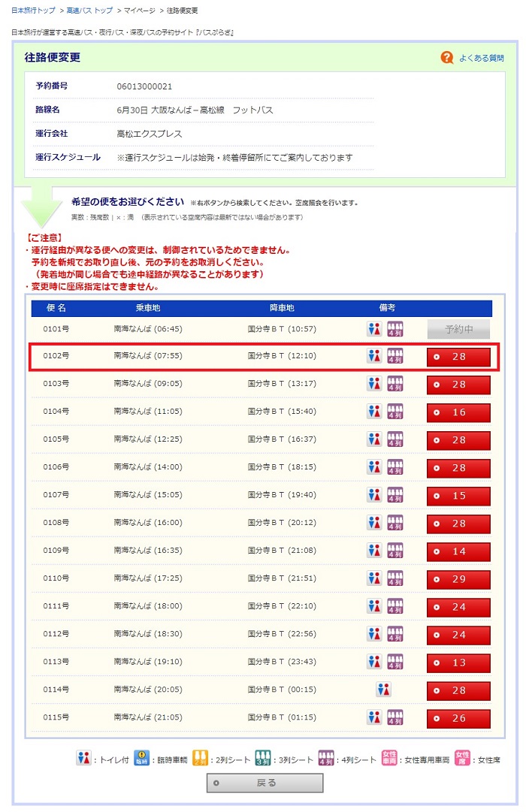
Task: Open the よくある質問 link
Action: coord(481,58)
